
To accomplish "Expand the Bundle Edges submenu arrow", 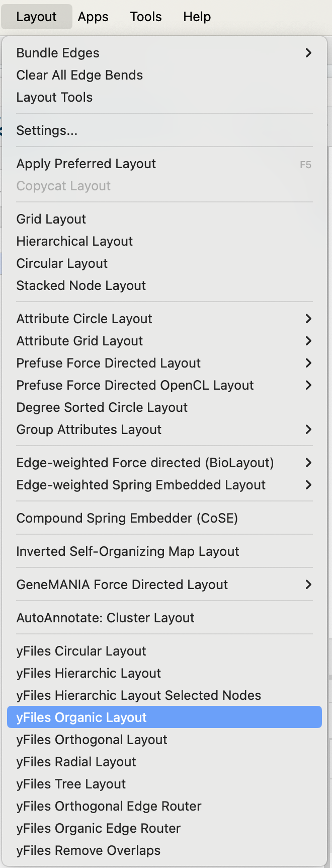I will 308,53.
